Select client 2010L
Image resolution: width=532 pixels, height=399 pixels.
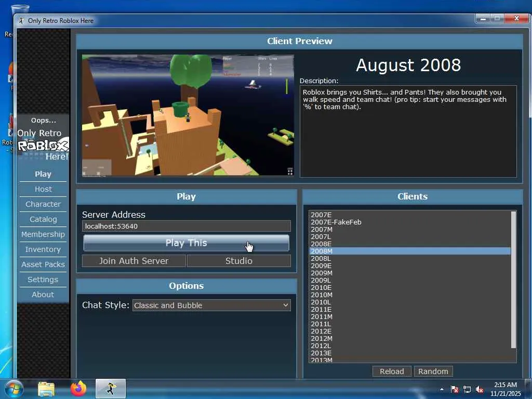pos(410,302)
